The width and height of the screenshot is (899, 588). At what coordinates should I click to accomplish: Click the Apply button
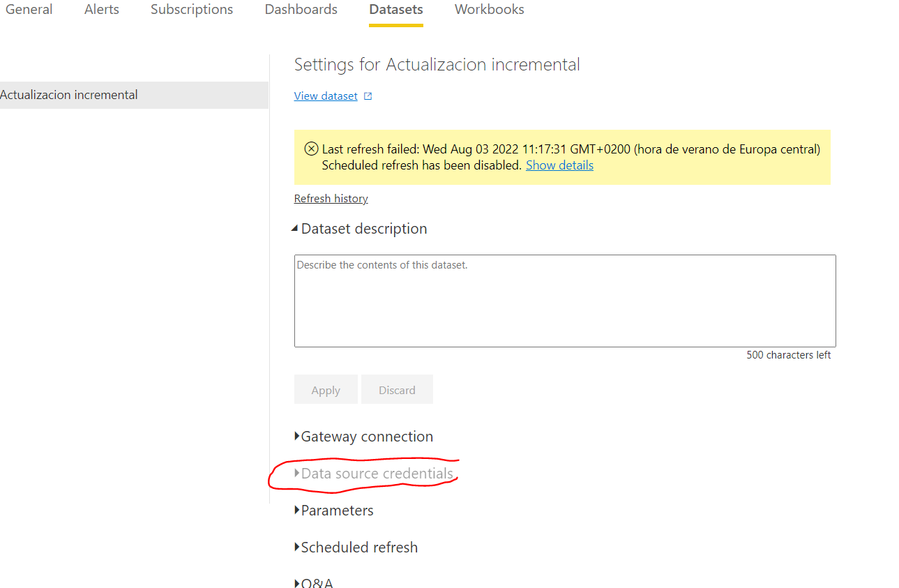pos(326,389)
